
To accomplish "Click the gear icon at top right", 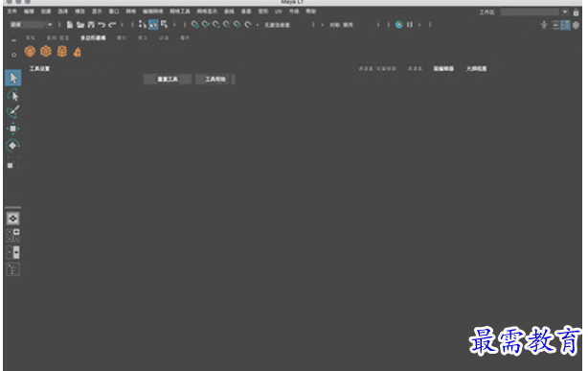I will [x=576, y=25].
